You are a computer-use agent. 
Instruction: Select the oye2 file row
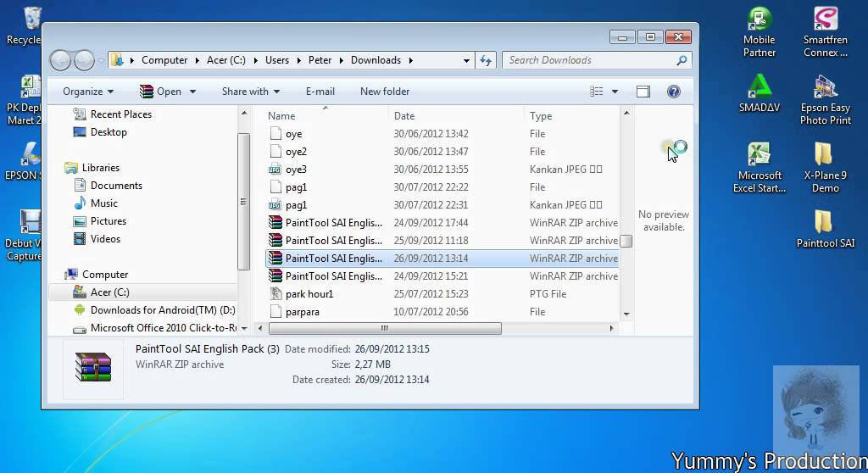point(442,151)
